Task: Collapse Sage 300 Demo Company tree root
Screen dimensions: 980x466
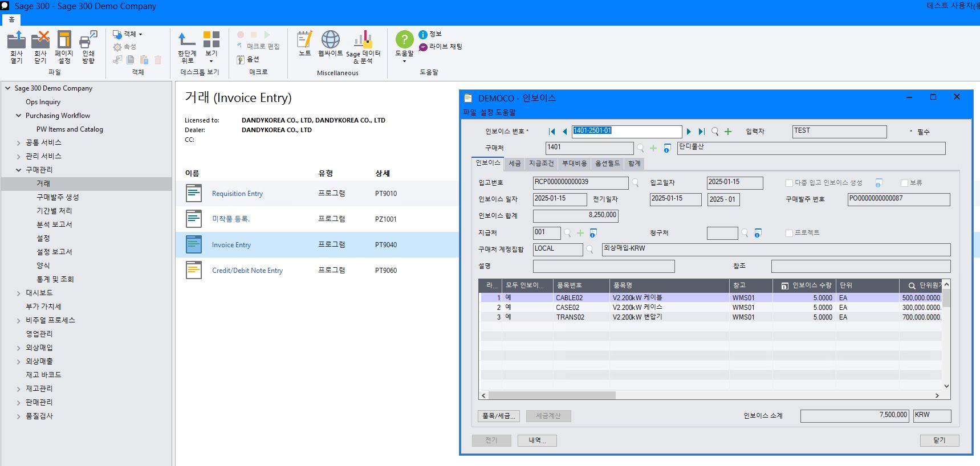Action: click(x=7, y=88)
